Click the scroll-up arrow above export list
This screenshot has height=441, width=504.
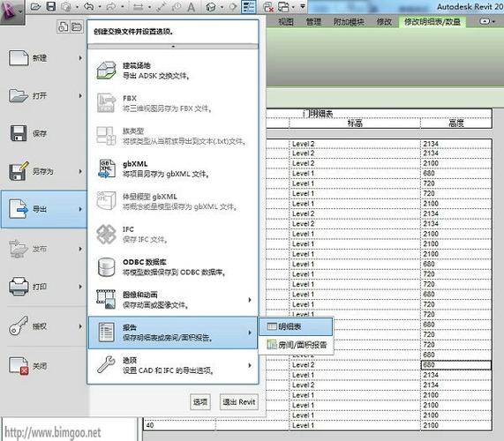coord(173,47)
